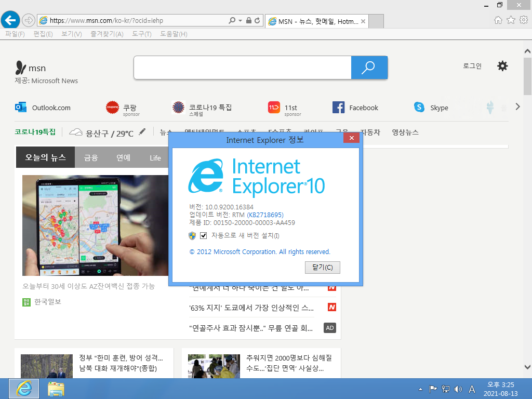Click the page scrollbar up arrow
The image size is (532, 399).
click(x=527, y=51)
